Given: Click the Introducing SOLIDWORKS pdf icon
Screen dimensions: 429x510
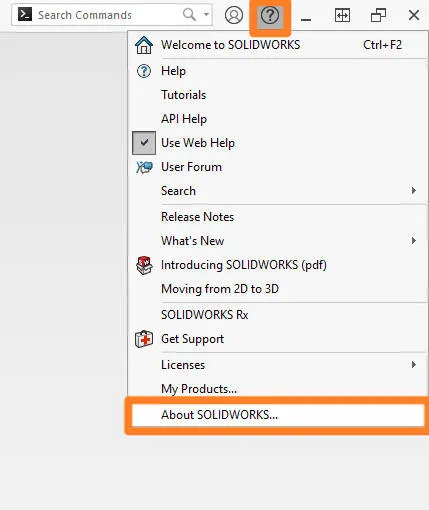Looking at the screenshot, I should coord(144,265).
